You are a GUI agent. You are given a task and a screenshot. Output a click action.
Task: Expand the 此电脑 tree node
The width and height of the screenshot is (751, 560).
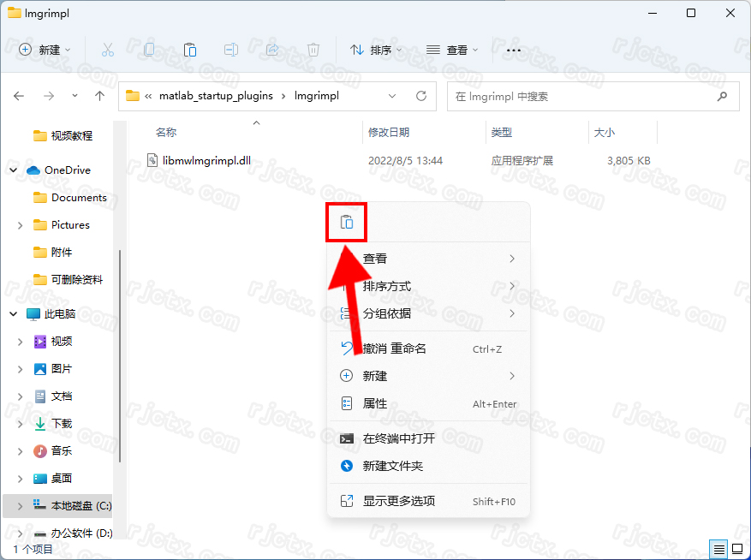[x=14, y=314]
